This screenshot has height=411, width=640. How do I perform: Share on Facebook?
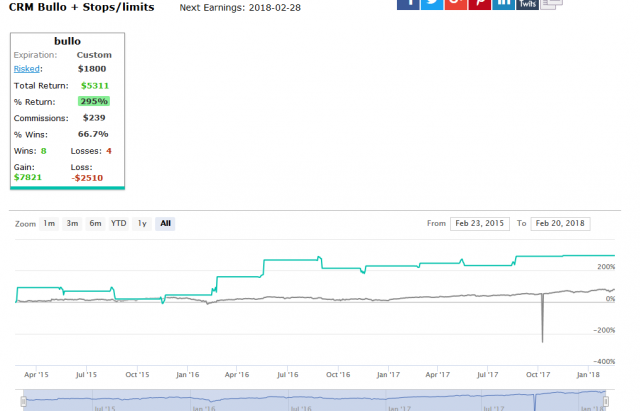[408, 4]
